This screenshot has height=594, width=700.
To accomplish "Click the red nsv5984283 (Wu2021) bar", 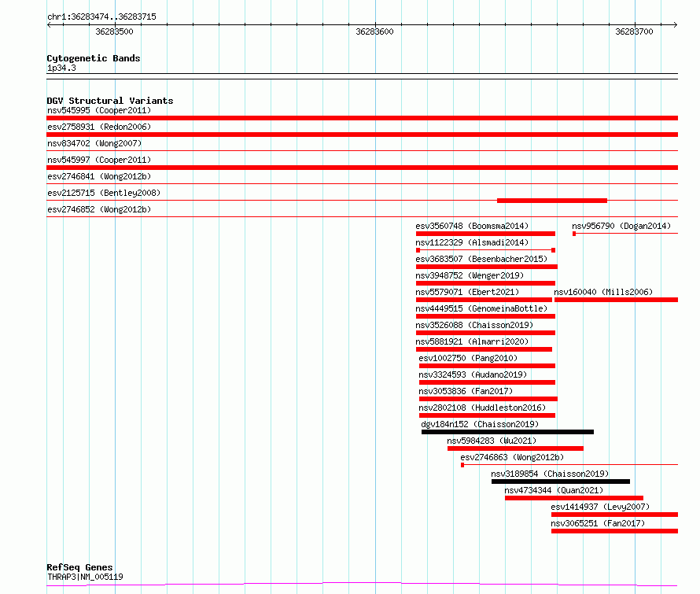I will pos(515,448).
